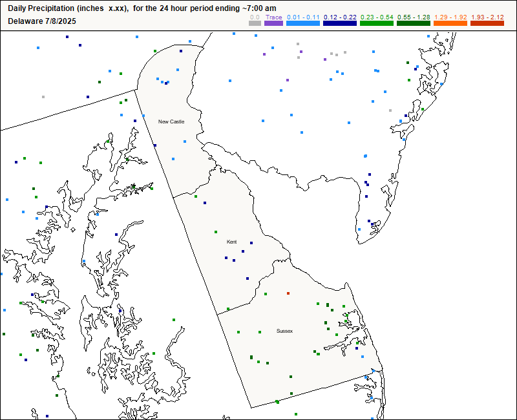Image resolution: width=517 pixels, height=420 pixels.
Task: Pick the navy 0.12 - 0.22 legend swatch
Action: coord(340,23)
